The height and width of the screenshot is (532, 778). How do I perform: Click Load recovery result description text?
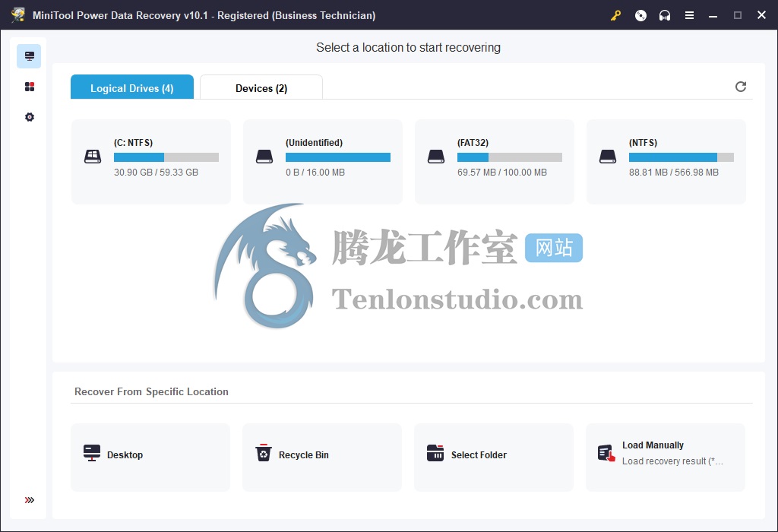tap(672, 461)
